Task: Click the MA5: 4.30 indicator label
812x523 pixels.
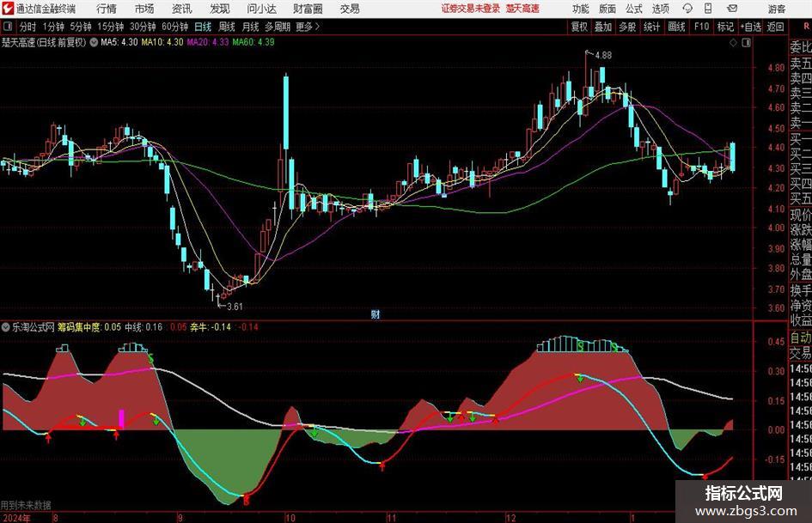Action: (119, 42)
